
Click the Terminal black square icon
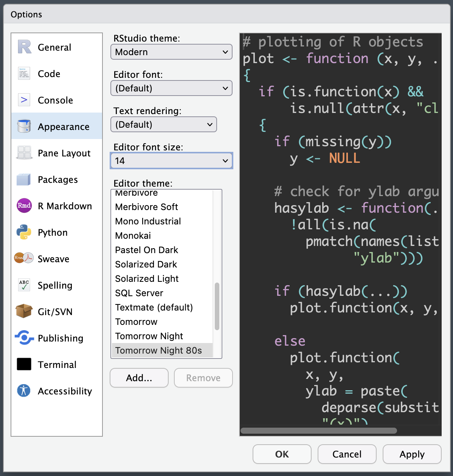(x=24, y=364)
